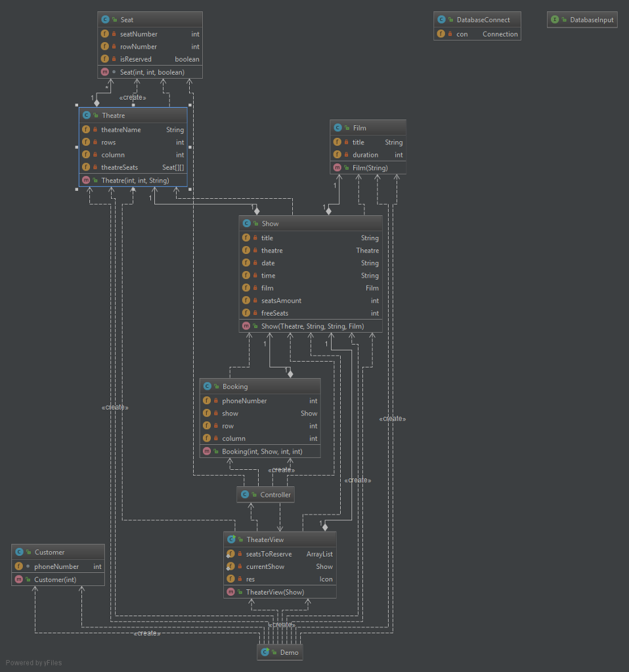The image size is (629, 672).
Task: Click the Show class icon in its header
Action: (246, 224)
